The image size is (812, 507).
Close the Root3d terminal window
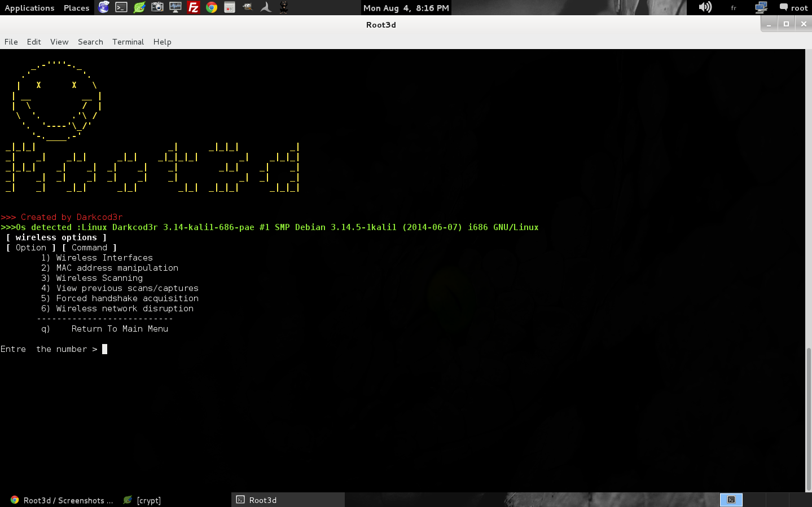tap(804, 24)
